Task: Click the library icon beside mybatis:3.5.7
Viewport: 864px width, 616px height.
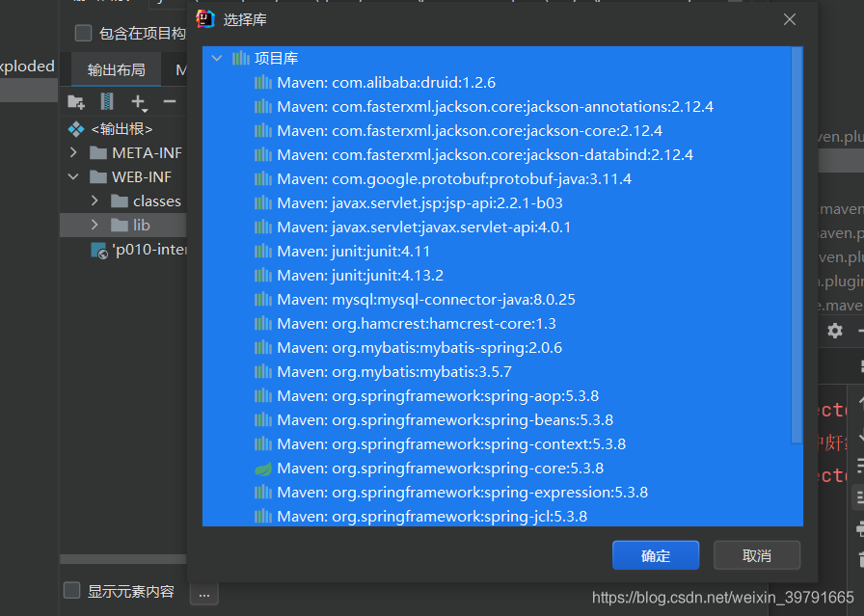Action: pos(263,372)
